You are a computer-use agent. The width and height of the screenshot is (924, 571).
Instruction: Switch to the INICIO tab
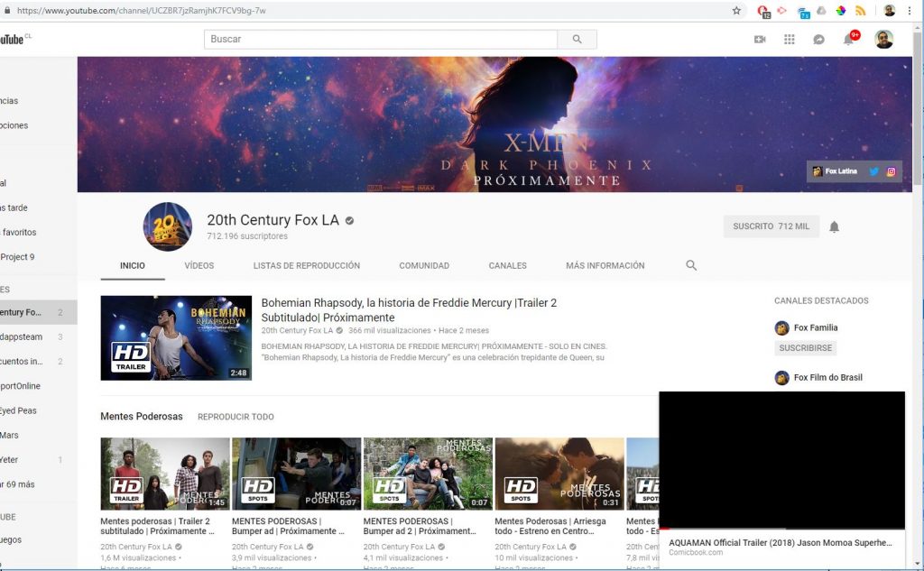[133, 266]
